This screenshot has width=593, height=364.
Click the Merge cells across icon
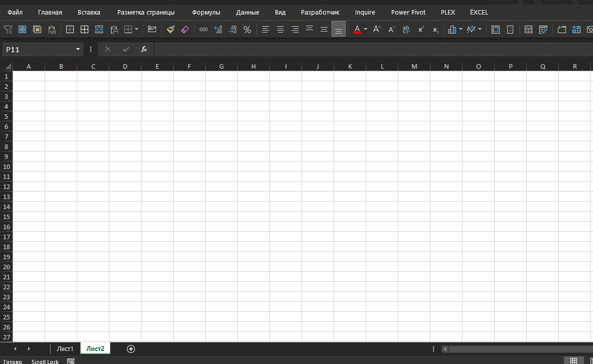[99, 30]
